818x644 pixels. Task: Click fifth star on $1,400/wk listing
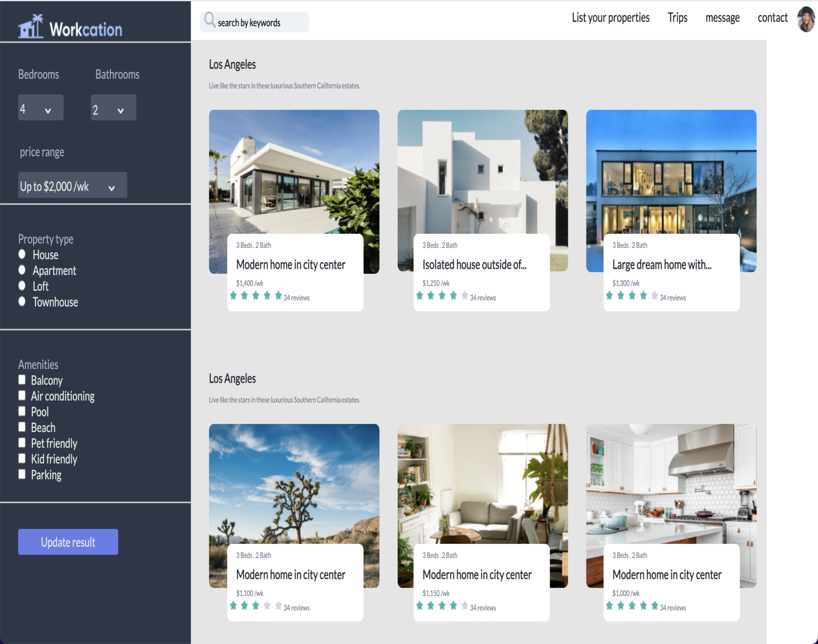point(278,296)
